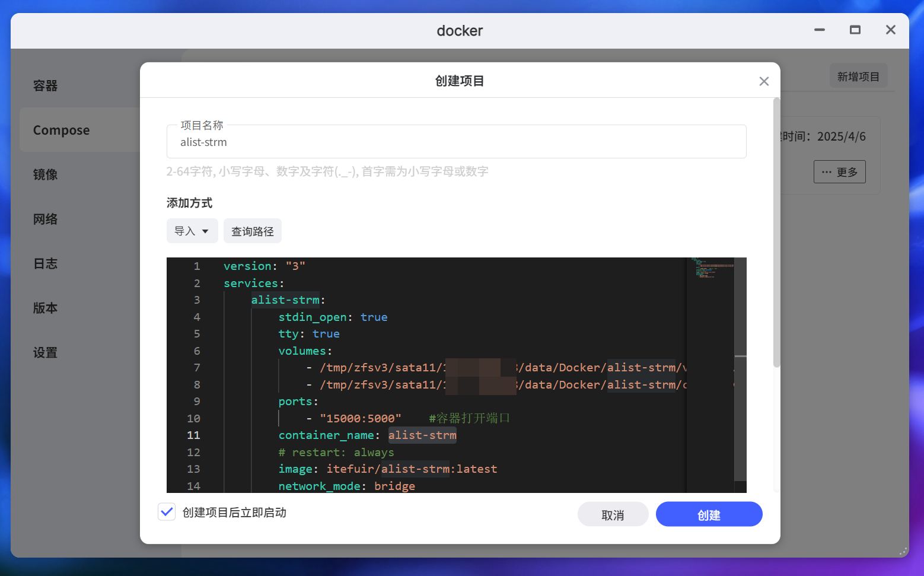Screen dimensions: 924x576
Task: Open 网络 in the sidebar
Action: coord(46,219)
